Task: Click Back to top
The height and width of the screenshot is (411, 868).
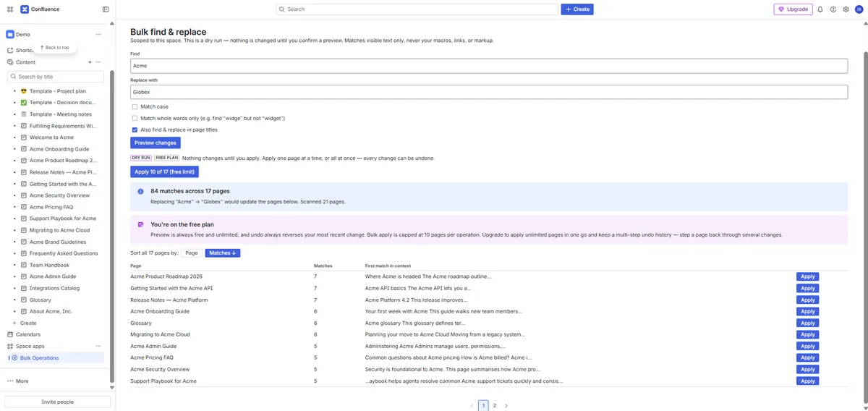Action: [54, 47]
